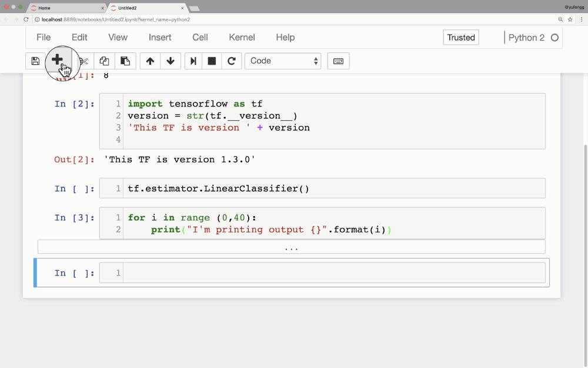Click into the empty code cell at the bottom
This screenshot has width=588, height=368.
click(333, 273)
